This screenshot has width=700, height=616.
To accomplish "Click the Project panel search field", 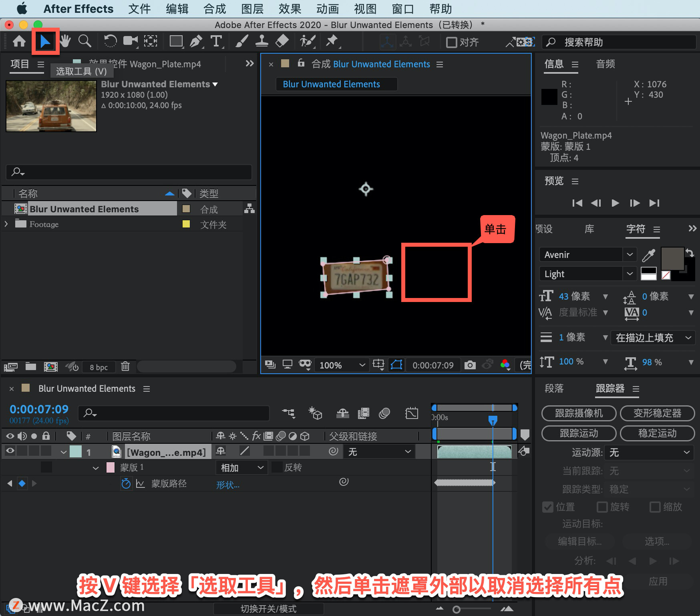I will click(x=129, y=172).
